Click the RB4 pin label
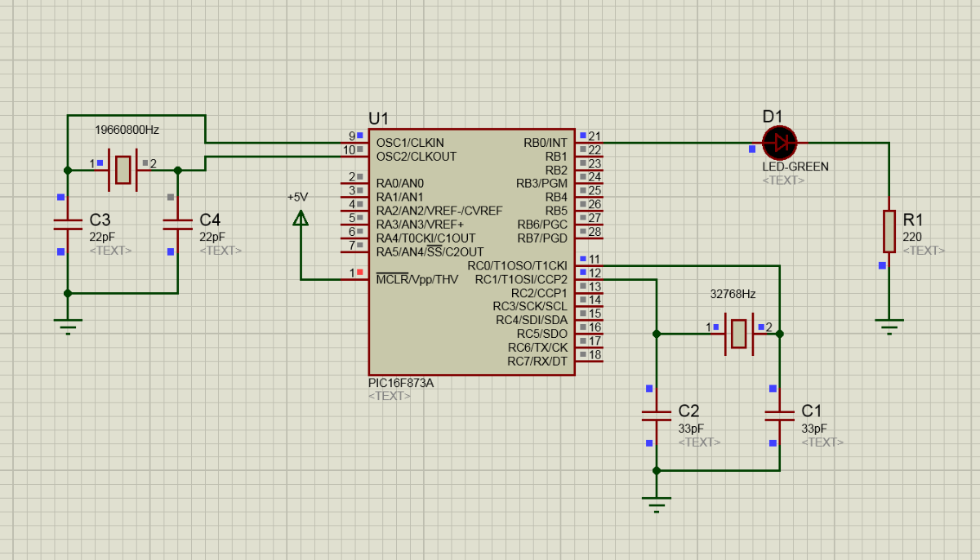This screenshot has width=980, height=560. pyautogui.click(x=556, y=197)
